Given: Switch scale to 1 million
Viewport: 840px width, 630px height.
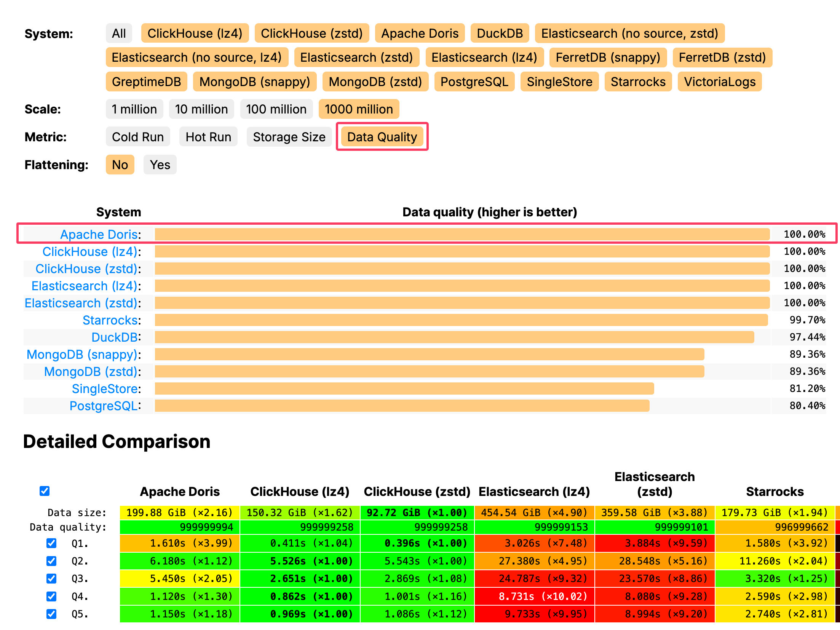Looking at the screenshot, I should [134, 109].
